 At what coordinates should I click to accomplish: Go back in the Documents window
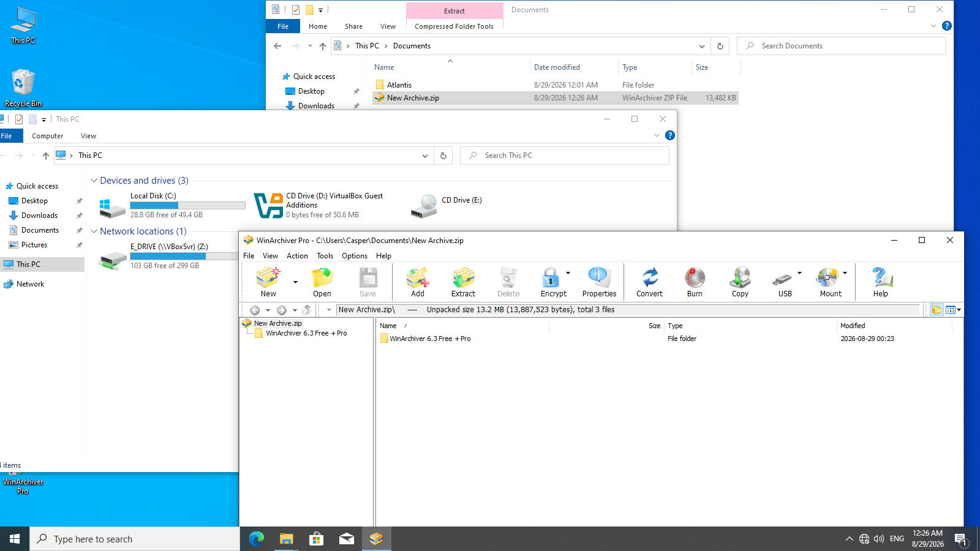click(x=277, y=46)
